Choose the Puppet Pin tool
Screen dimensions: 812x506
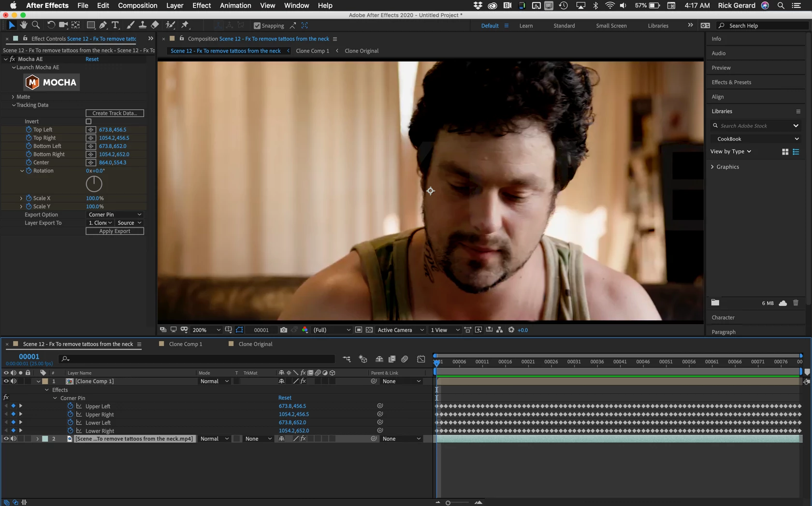click(185, 25)
